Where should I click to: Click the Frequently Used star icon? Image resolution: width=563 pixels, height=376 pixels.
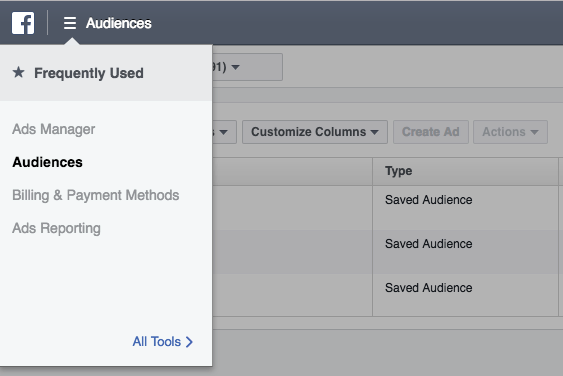coord(19,73)
